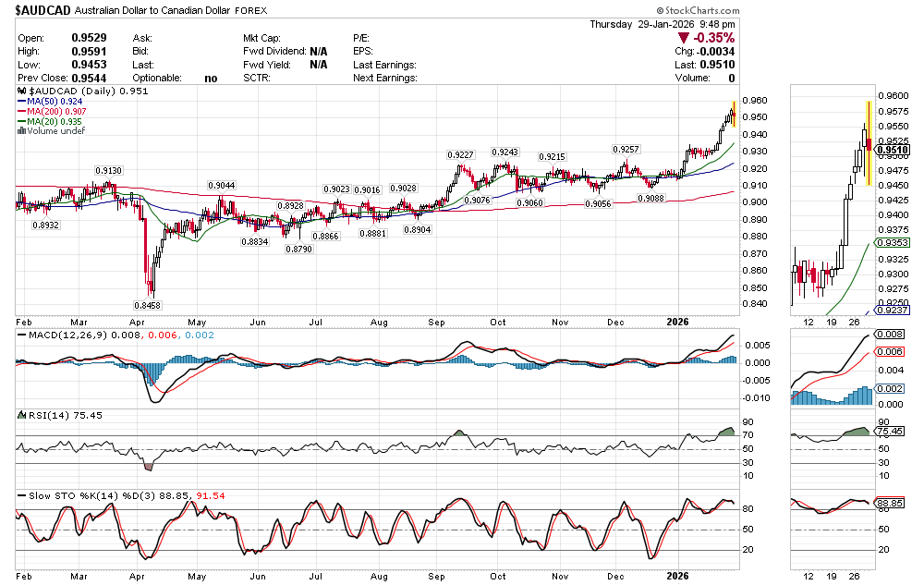924x585 pixels.
Task: Click the red down-triangle change indicator
Action: tap(684, 38)
